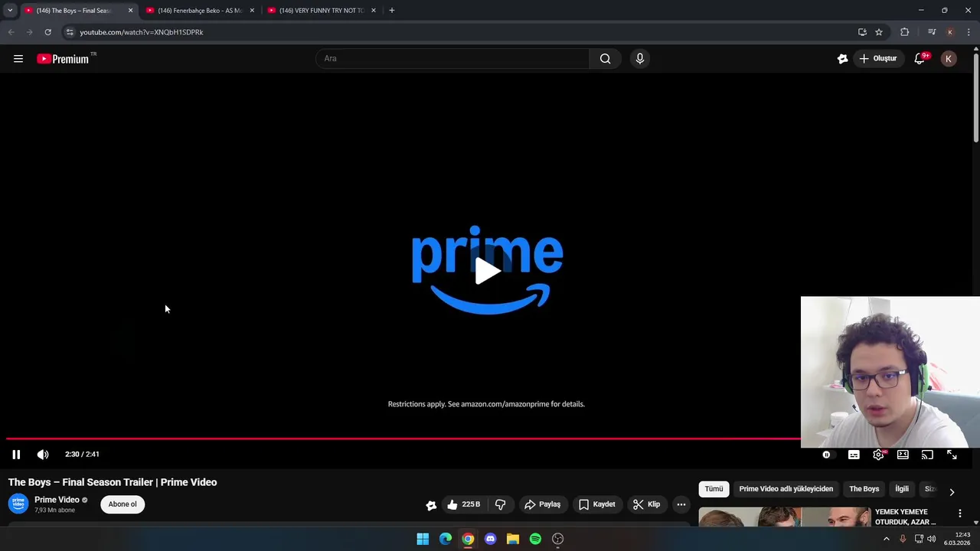
Task: Click the magnifier search button
Action: (x=605, y=59)
